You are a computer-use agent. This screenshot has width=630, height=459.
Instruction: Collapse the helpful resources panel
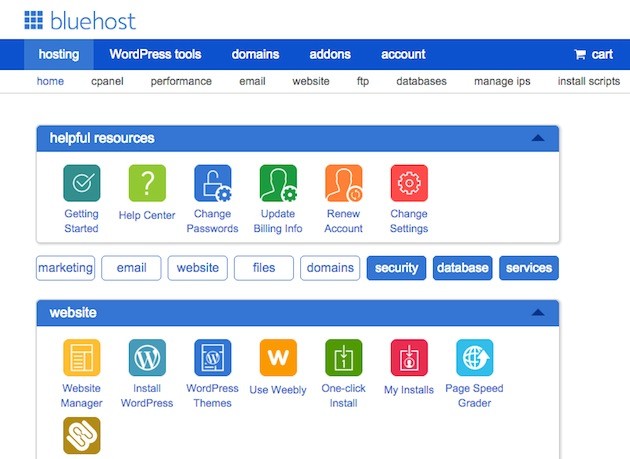[538, 138]
